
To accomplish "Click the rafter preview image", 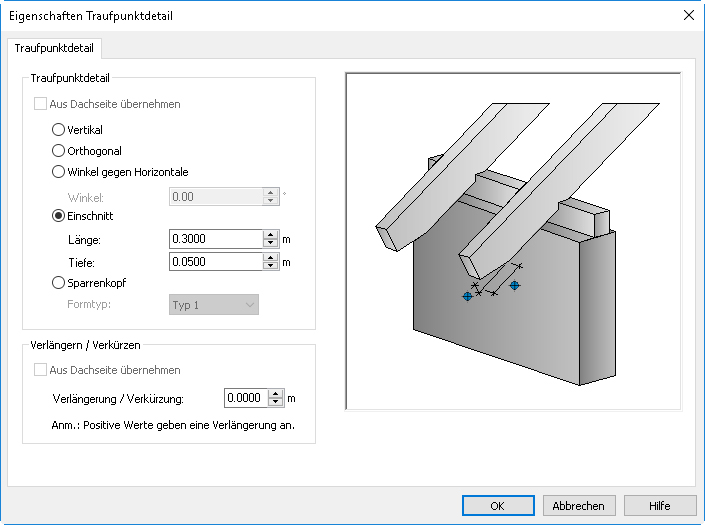I will click(513, 242).
